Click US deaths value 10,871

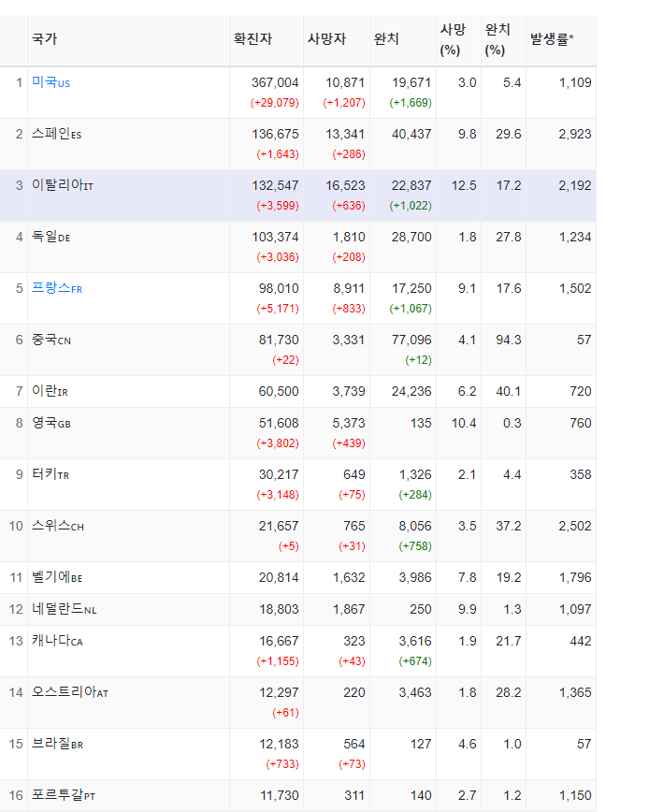[x=345, y=83]
